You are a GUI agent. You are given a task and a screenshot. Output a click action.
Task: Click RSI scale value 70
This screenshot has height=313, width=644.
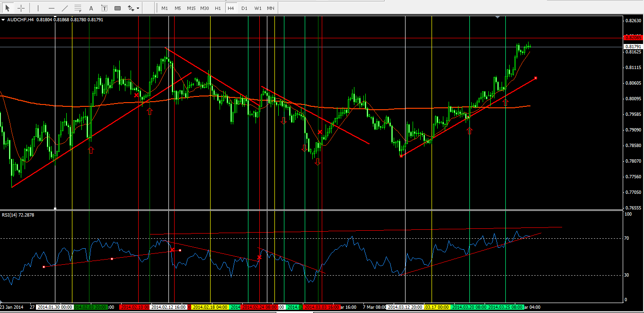627,238
